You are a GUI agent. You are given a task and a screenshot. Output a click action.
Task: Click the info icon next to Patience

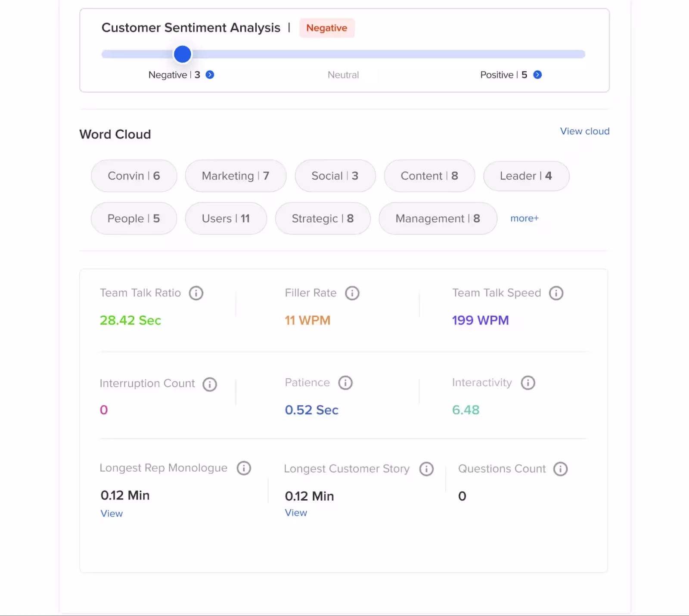click(x=345, y=383)
